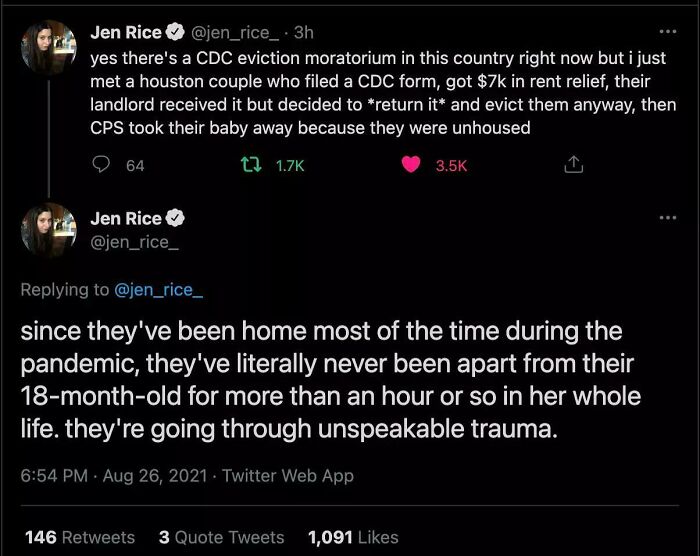Click the 1.7K retweet count
This screenshot has width=700, height=556.
pos(289,166)
